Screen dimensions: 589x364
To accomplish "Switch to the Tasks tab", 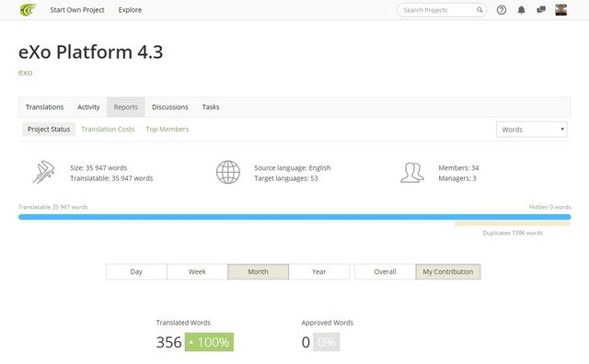I will click(x=211, y=107).
